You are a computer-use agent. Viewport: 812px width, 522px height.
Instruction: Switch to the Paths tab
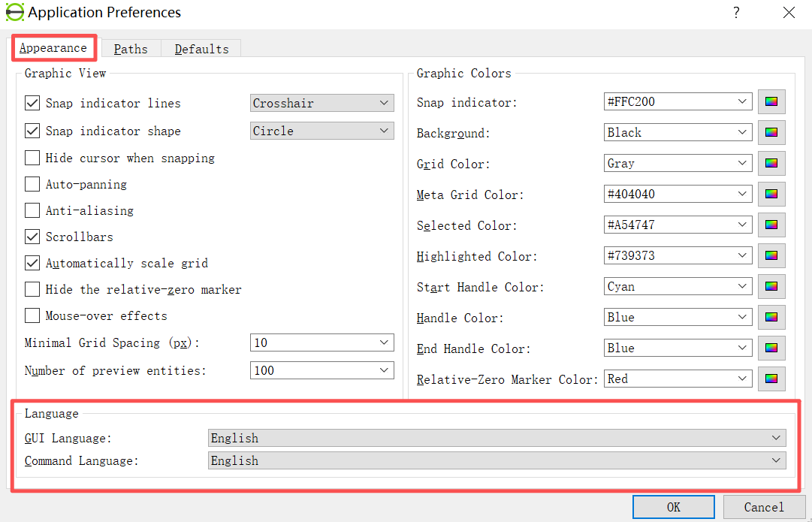131,50
